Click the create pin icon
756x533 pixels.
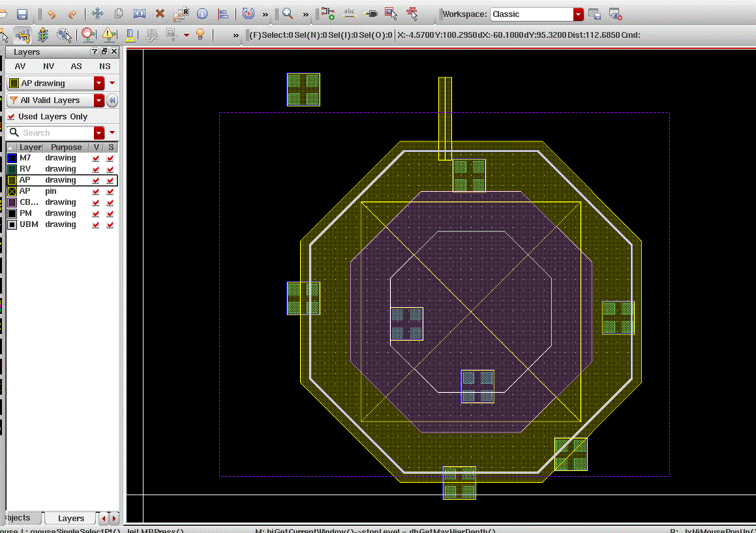tap(370, 14)
